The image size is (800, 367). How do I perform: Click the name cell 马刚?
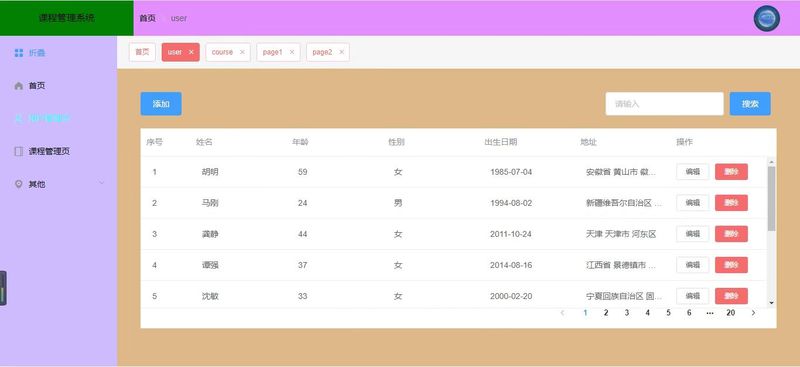[x=210, y=203]
